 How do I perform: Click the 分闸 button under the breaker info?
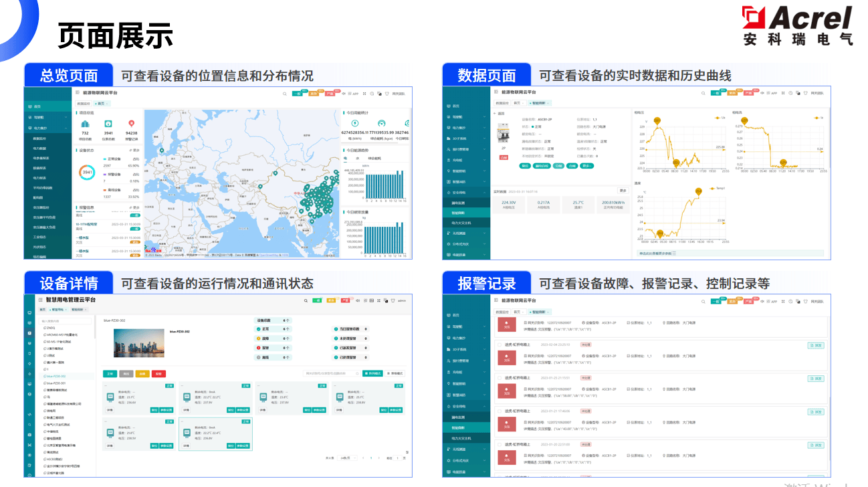tap(558, 165)
